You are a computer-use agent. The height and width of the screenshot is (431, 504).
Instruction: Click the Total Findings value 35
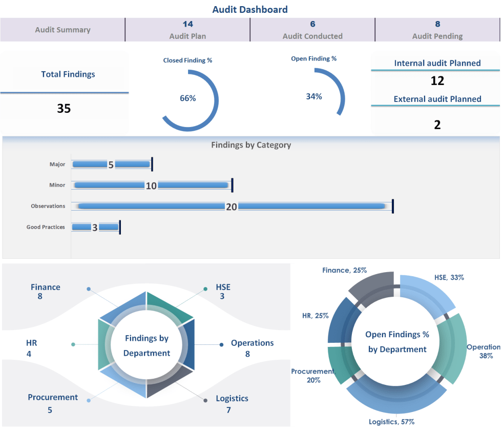click(64, 109)
